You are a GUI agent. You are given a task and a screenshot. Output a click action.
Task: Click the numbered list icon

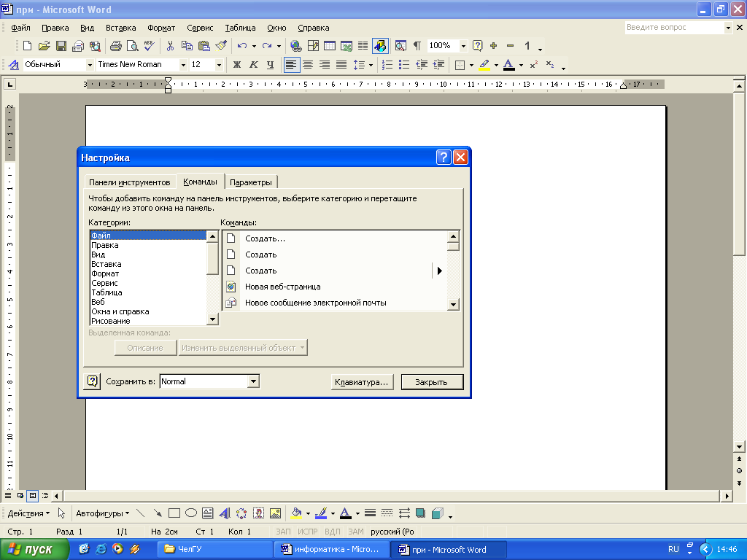[x=387, y=65]
